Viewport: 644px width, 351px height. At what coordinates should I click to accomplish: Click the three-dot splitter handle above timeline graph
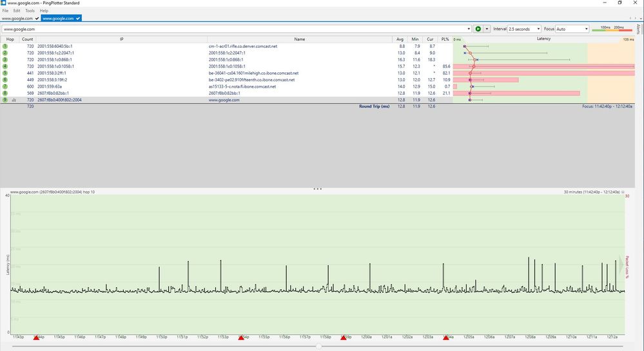tap(317, 189)
